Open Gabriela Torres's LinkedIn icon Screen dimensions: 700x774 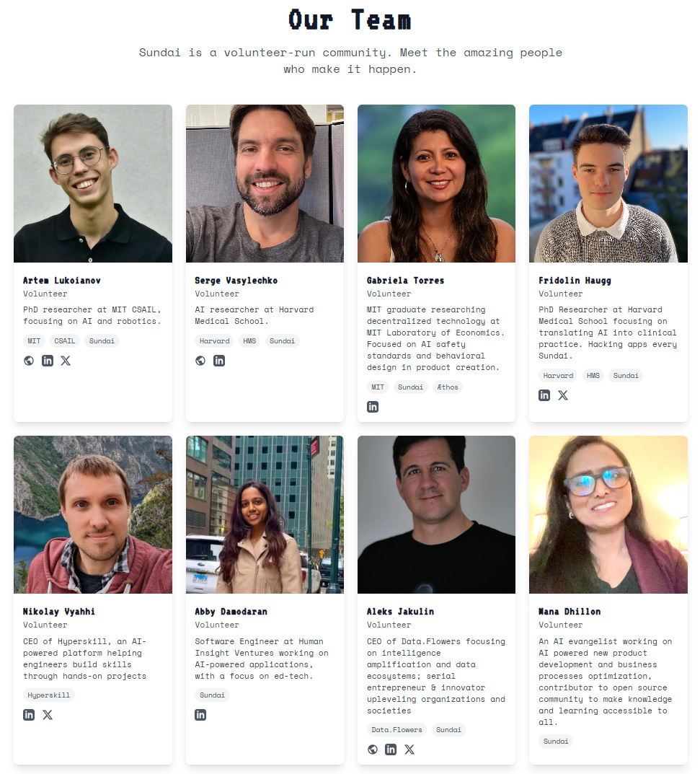tap(373, 407)
